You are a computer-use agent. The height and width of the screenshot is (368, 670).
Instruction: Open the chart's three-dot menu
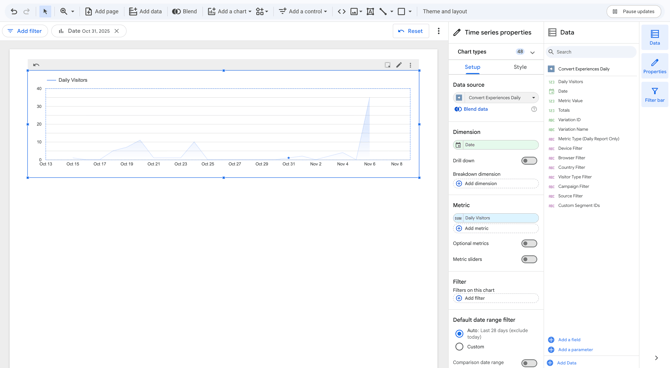coord(410,65)
